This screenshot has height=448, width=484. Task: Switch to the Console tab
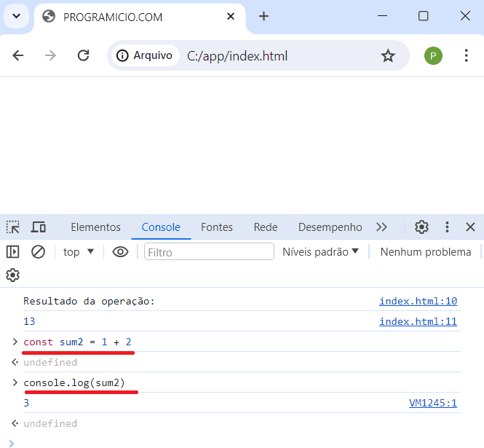tap(161, 227)
